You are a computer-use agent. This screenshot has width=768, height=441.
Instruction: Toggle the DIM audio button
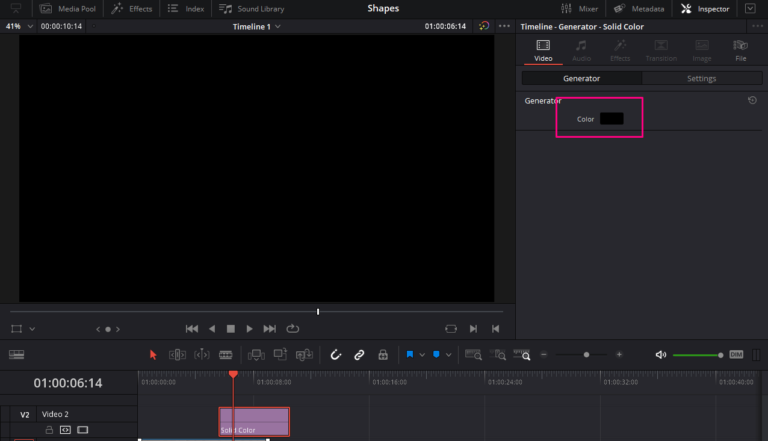pyautogui.click(x=736, y=354)
